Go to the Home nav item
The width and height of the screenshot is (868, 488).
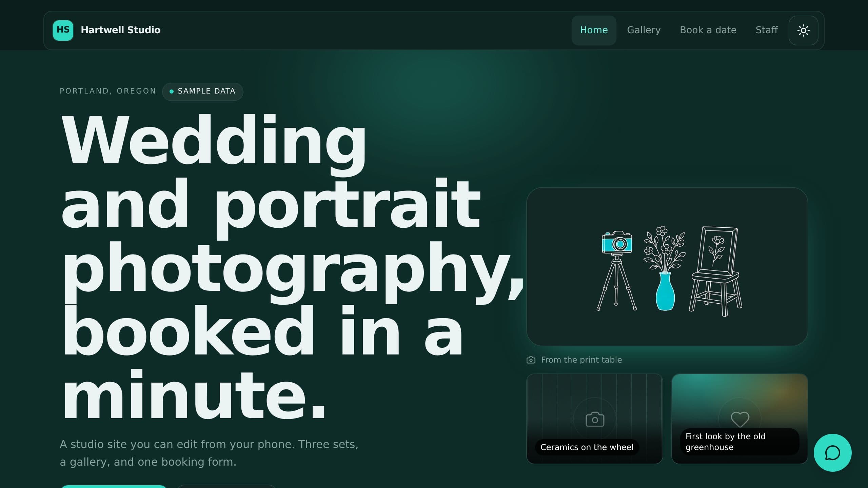tap(594, 30)
